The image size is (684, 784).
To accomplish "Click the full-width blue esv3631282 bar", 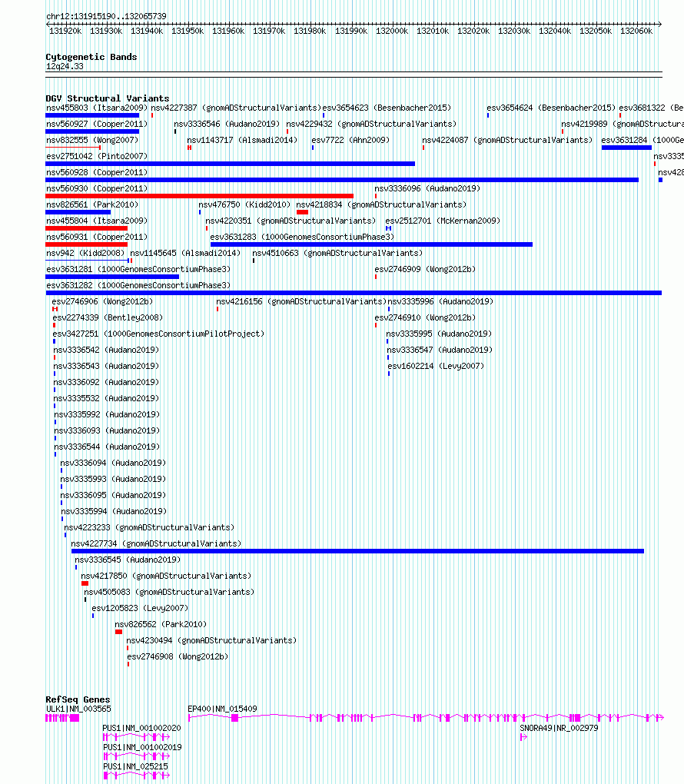I will [354, 293].
